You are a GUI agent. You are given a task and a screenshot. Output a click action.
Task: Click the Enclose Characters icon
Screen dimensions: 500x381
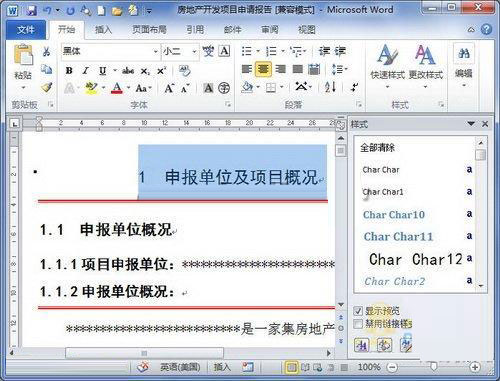[224, 88]
